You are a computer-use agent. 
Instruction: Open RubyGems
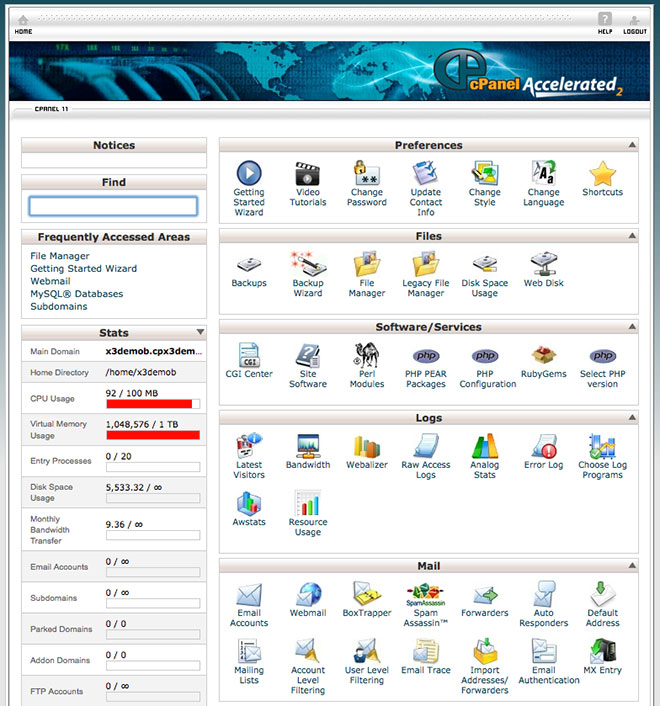[543, 355]
